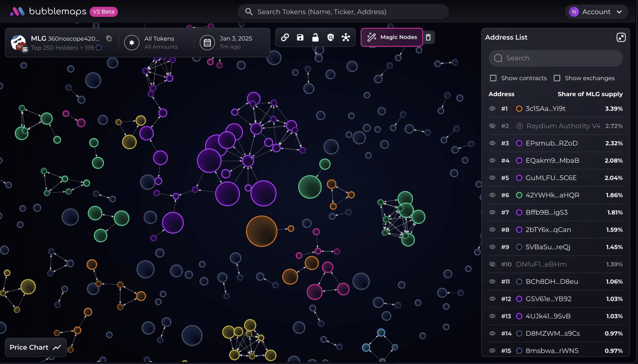Click the trash icon beside Magic Nodes
The height and width of the screenshot is (364, 638).
428,38
